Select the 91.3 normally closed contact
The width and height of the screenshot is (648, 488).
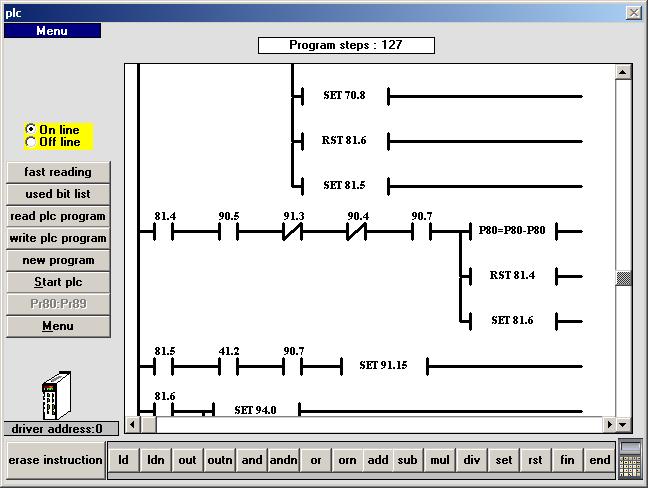pyautogui.click(x=293, y=231)
